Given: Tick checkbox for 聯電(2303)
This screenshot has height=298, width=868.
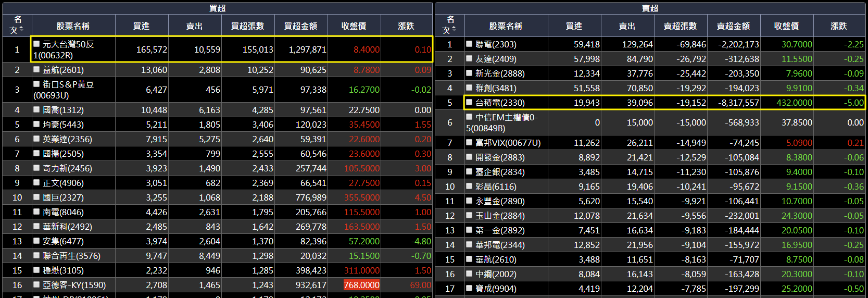Looking at the screenshot, I should point(469,44).
